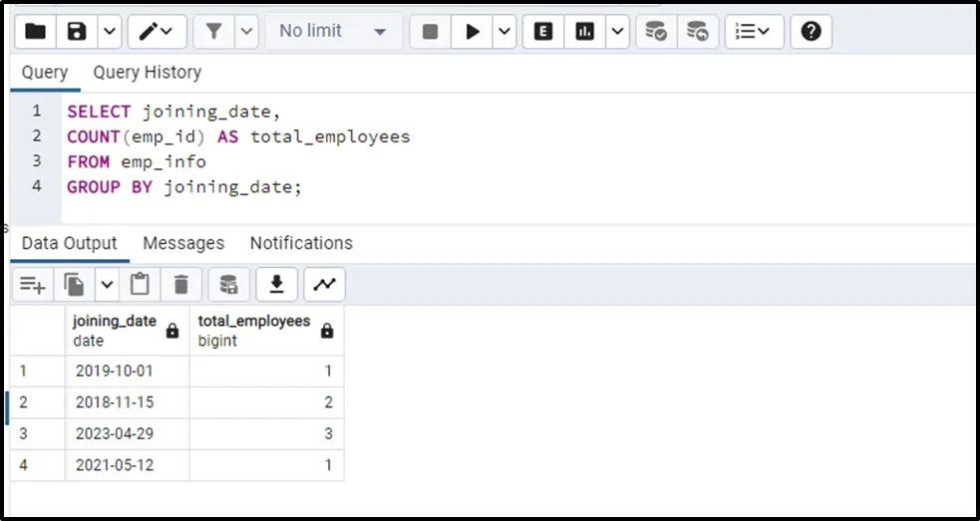
Task: Click the Explain query E button
Action: point(543,32)
